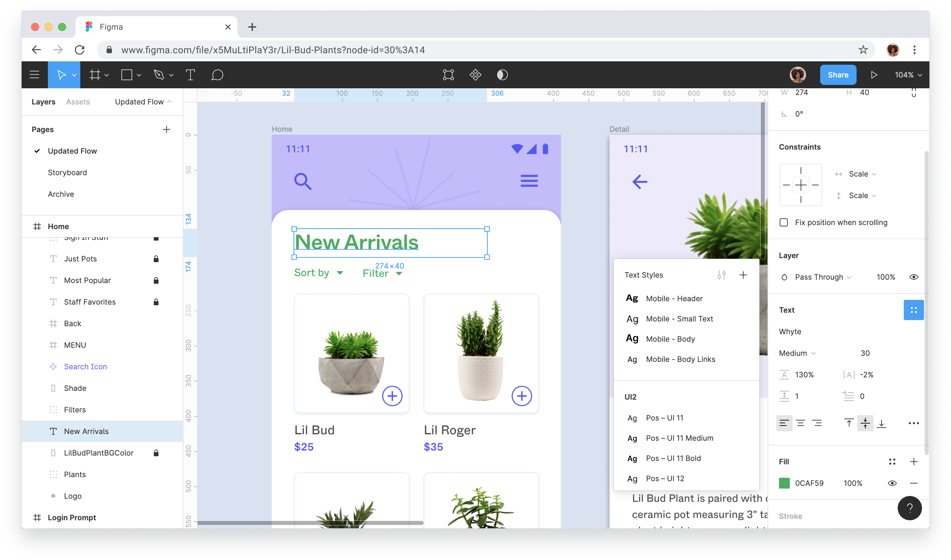The image size is (951, 560).
Task: Click the Text tool in toolbar
Action: click(190, 74)
